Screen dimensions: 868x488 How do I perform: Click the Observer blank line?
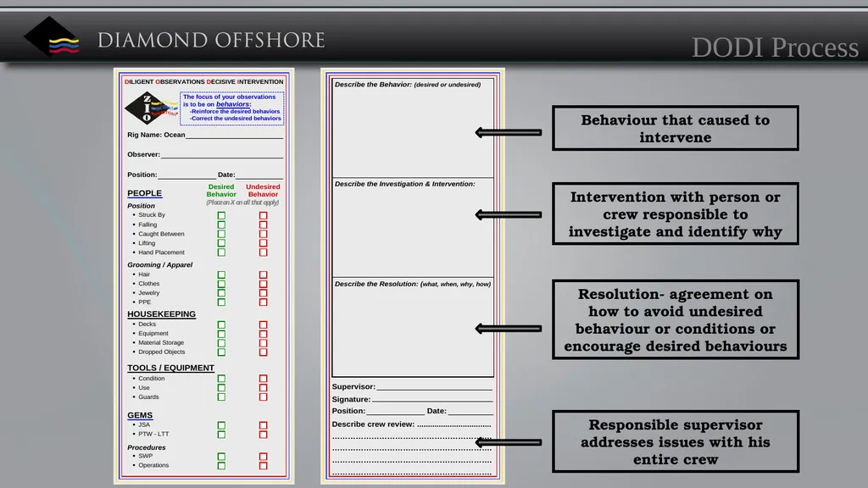point(222,156)
